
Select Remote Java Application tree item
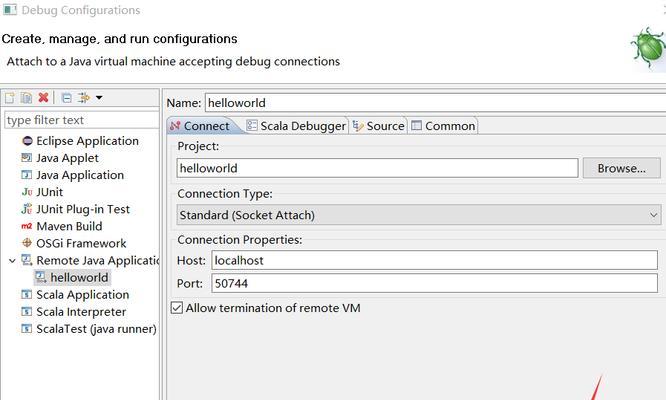pos(97,260)
